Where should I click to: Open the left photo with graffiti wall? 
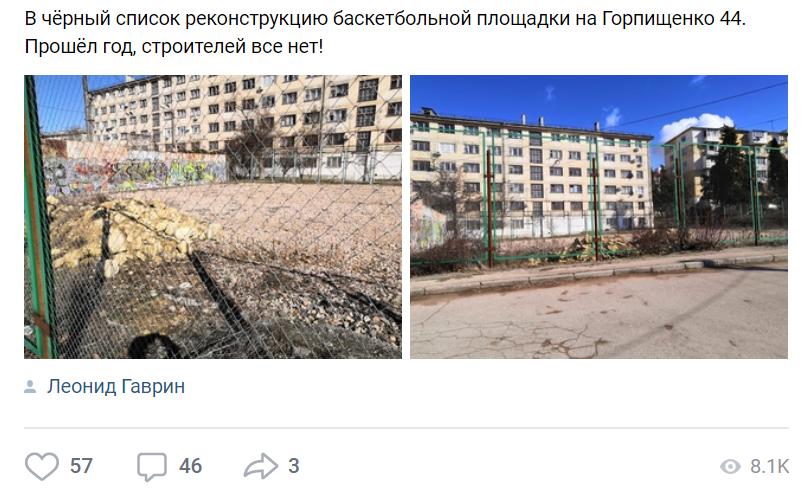[x=213, y=217]
